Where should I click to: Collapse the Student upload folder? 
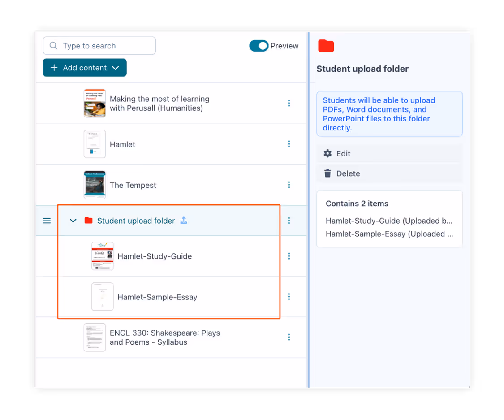click(x=73, y=221)
